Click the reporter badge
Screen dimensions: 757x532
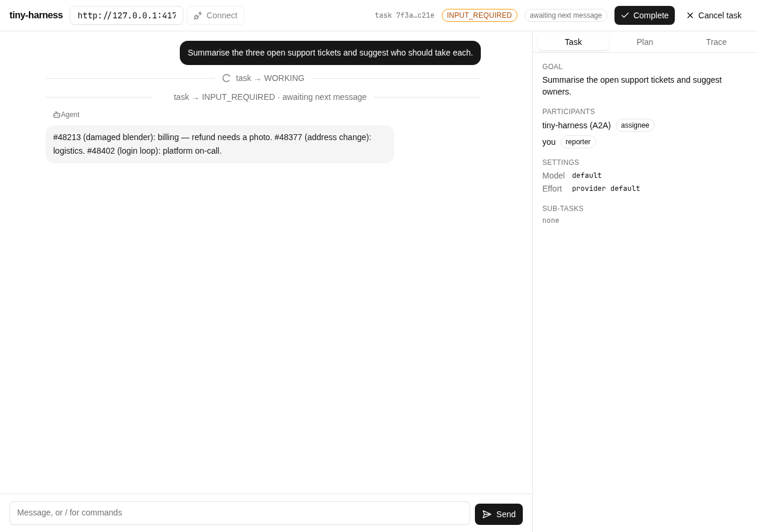point(578,142)
